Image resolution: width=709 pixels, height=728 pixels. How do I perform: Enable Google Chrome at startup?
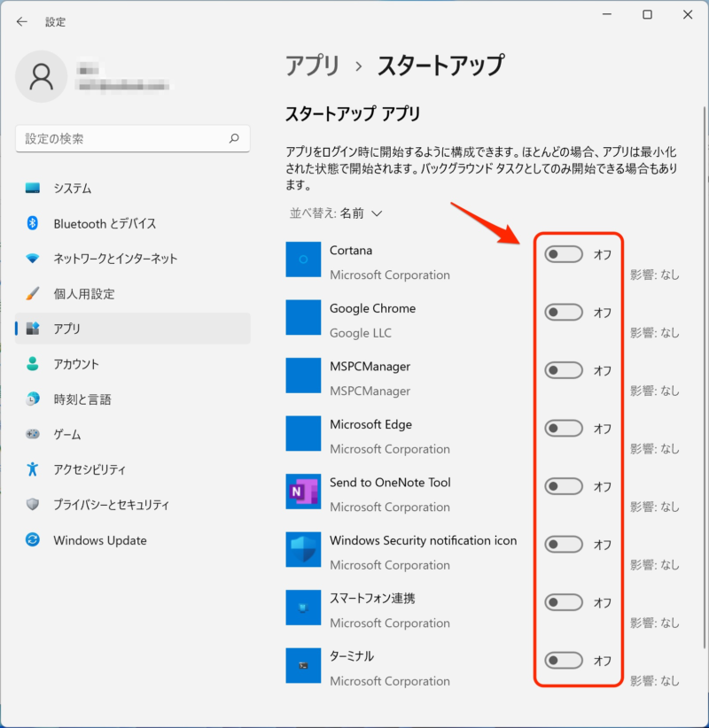[564, 313]
